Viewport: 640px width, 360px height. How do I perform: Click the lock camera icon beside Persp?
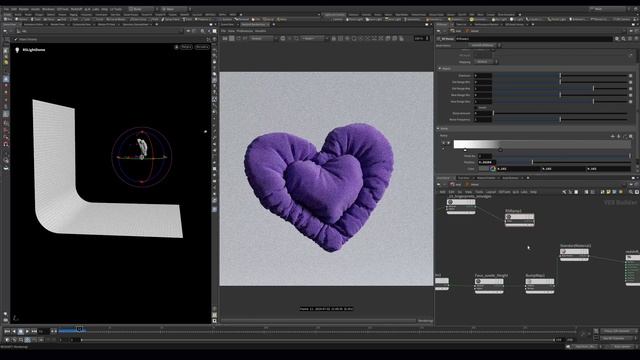[x=176, y=47]
